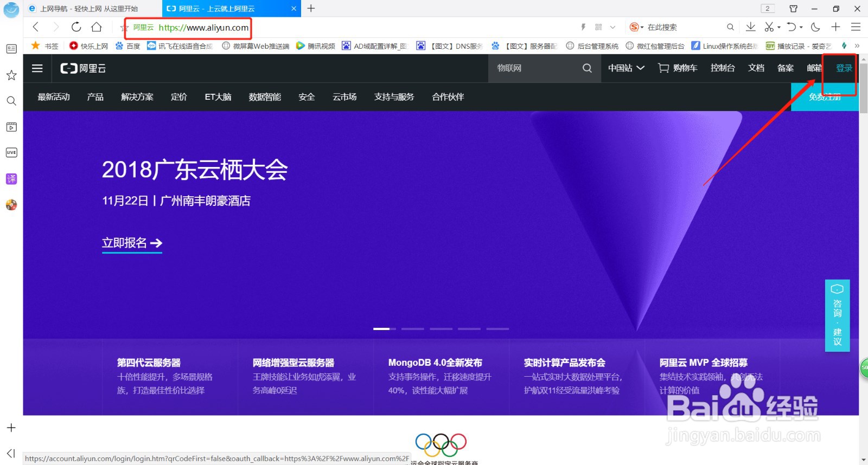Open the sidebar translate 译 icon
Image resolution: width=868 pixels, height=465 pixels.
coord(11,178)
